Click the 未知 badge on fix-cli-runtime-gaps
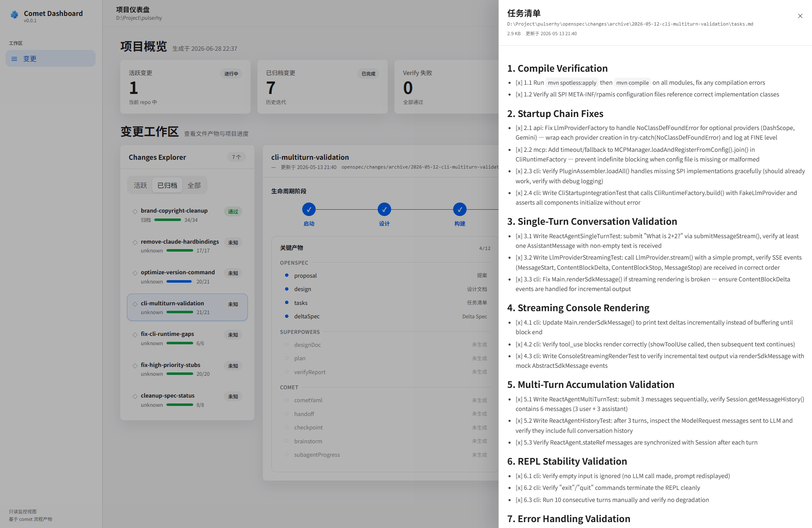The image size is (812, 528). point(233,335)
